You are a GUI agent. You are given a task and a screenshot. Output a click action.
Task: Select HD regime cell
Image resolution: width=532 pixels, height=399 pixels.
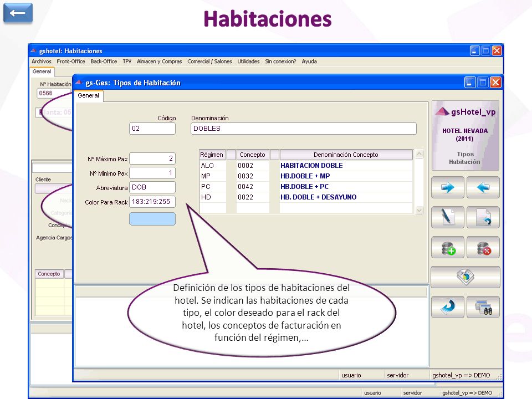[x=212, y=197]
